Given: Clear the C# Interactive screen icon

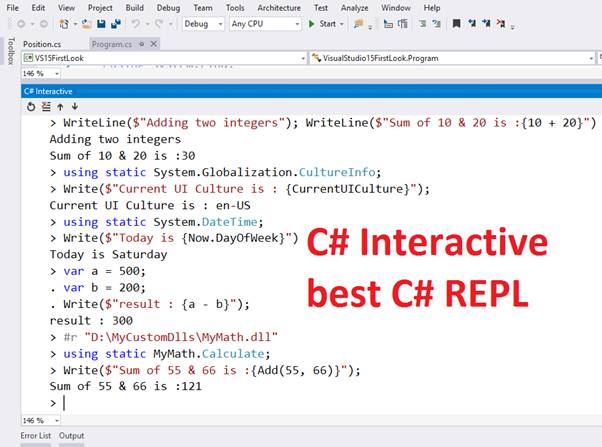Looking at the screenshot, I should [x=46, y=107].
